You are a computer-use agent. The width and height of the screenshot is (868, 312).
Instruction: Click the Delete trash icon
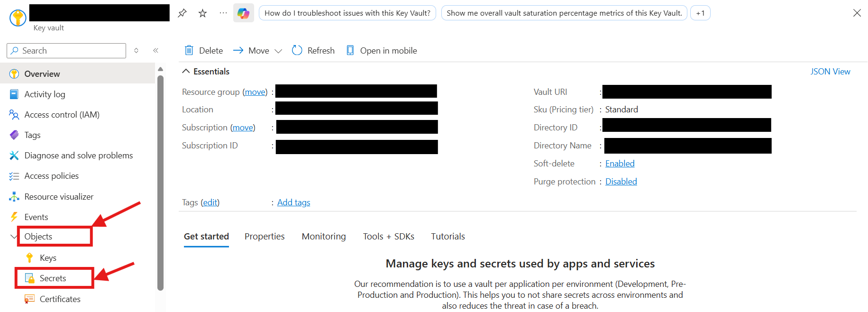189,50
